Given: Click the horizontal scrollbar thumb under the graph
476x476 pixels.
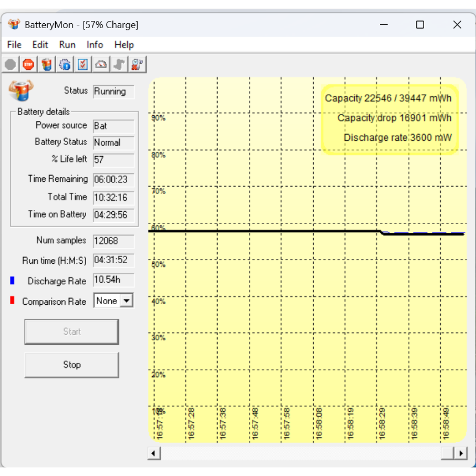Looking at the screenshot, I should point(447,454).
